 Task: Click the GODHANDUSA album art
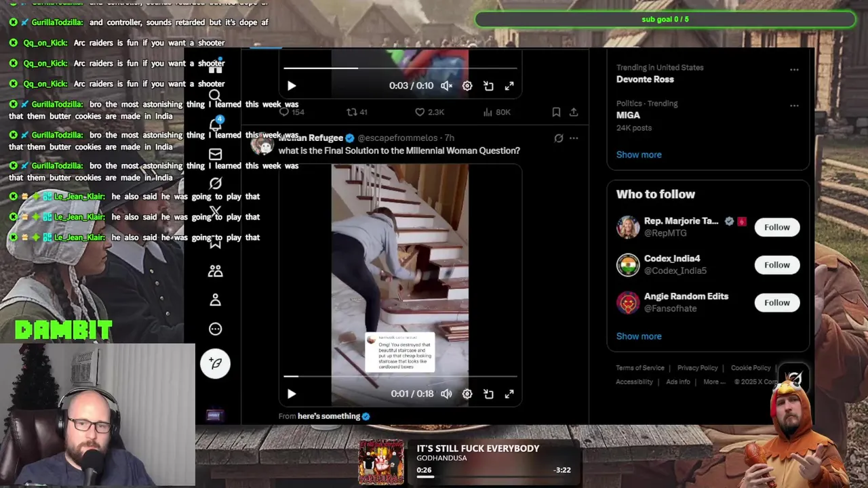pyautogui.click(x=381, y=463)
